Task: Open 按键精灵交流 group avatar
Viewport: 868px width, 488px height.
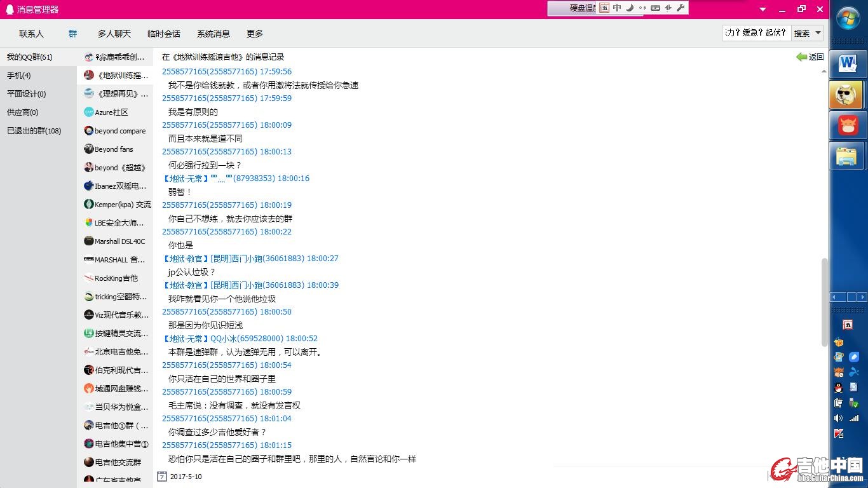Action: click(x=89, y=334)
